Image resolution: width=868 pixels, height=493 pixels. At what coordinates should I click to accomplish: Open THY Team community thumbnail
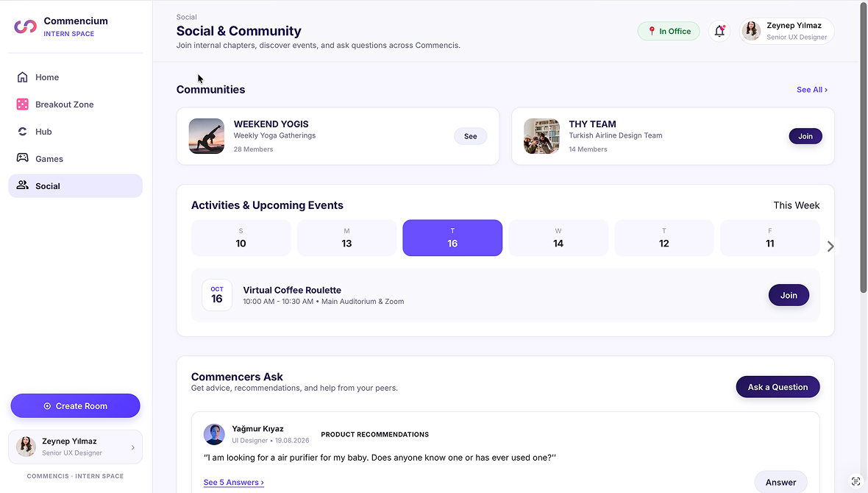[x=541, y=136]
